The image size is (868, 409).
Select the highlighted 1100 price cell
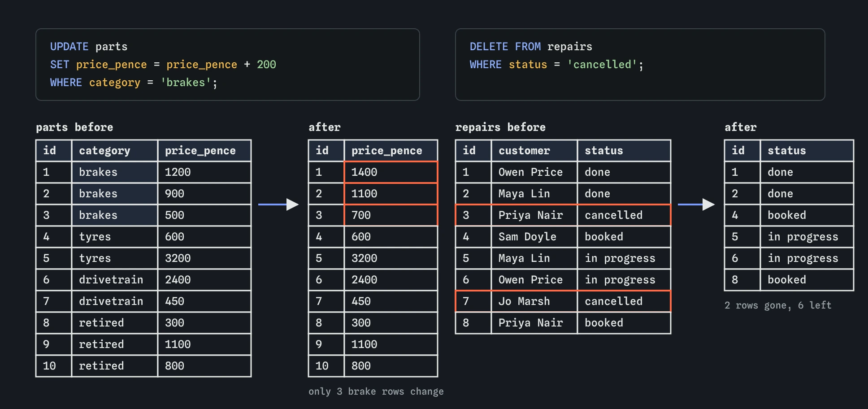pos(391,194)
